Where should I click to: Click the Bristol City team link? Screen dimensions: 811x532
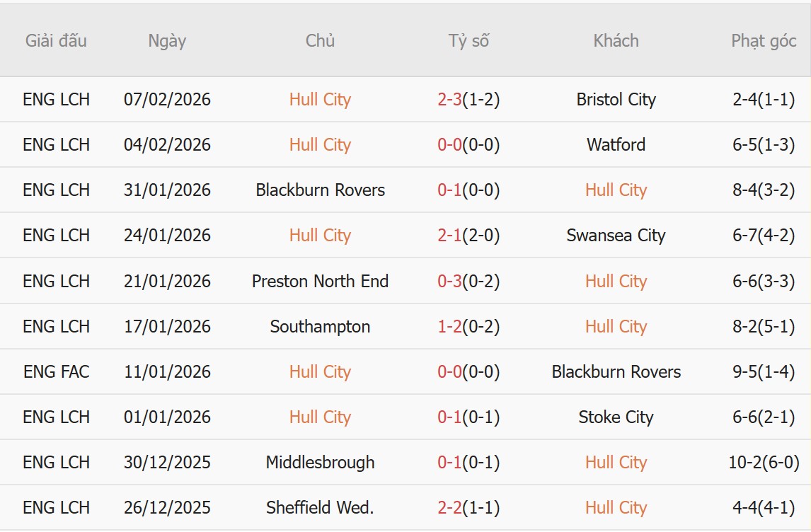(x=616, y=100)
